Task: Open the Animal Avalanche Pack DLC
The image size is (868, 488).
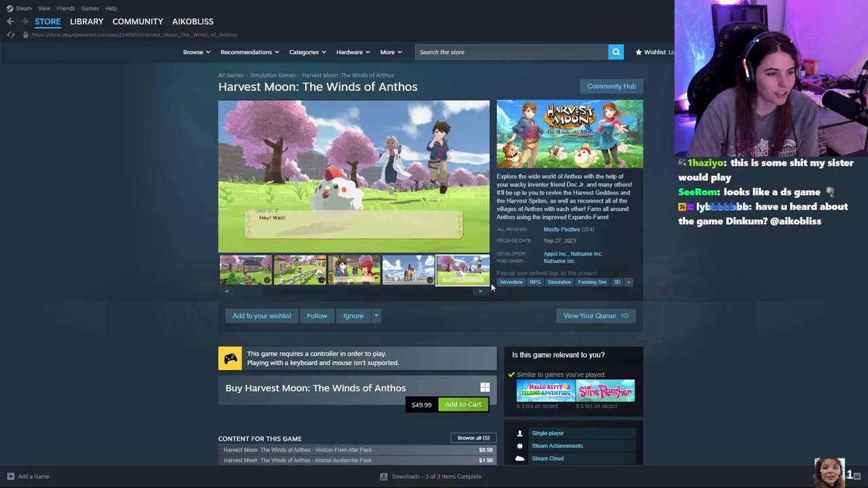Action: point(357,460)
